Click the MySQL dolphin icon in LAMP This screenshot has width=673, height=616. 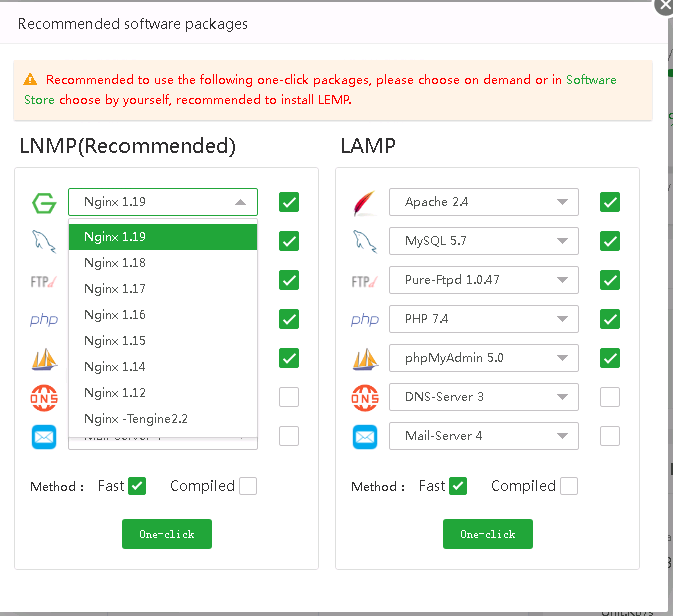click(x=365, y=241)
